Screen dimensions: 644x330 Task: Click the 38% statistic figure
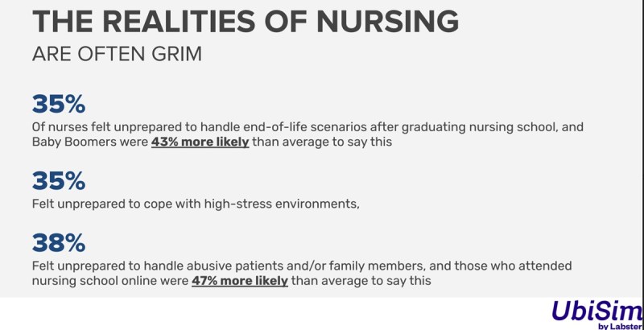click(59, 243)
